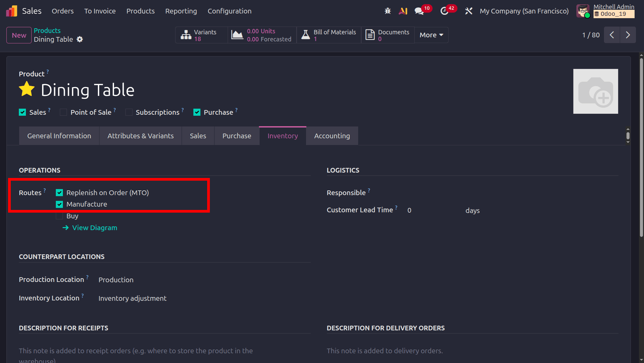The height and width of the screenshot is (363, 644).
Task: Click Customer Lead Time help question mark
Action: (396, 207)
